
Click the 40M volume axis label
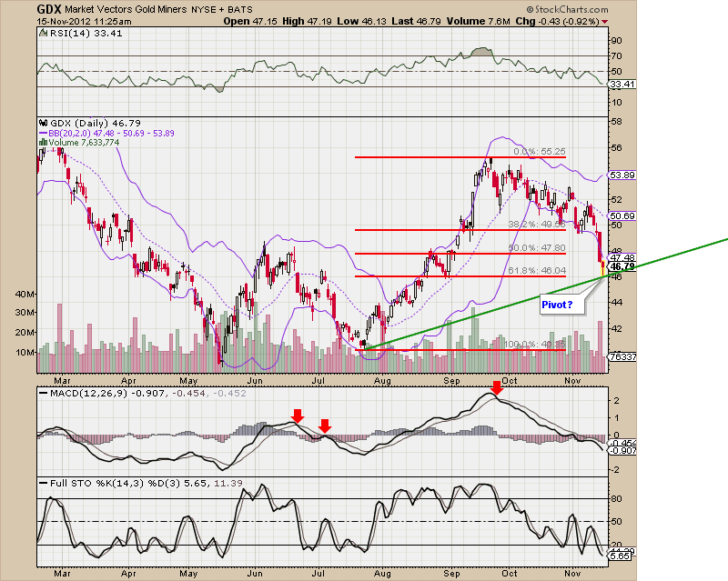click(25, 295)
